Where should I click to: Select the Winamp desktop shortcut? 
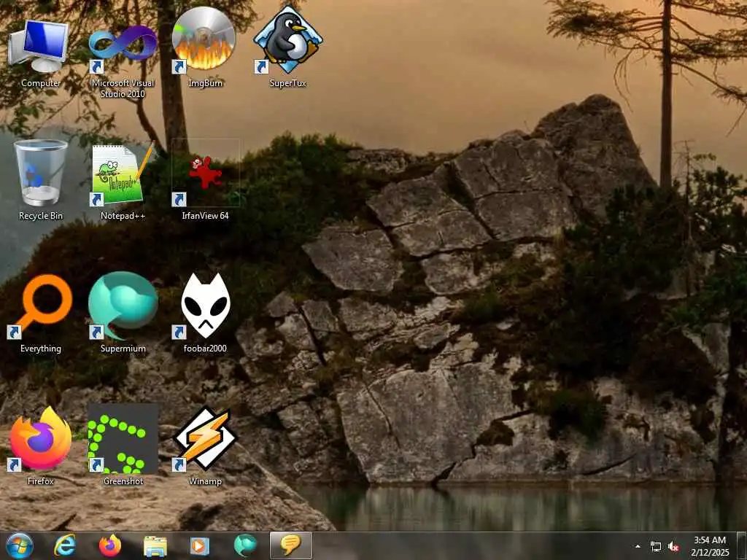click(205, 446)
